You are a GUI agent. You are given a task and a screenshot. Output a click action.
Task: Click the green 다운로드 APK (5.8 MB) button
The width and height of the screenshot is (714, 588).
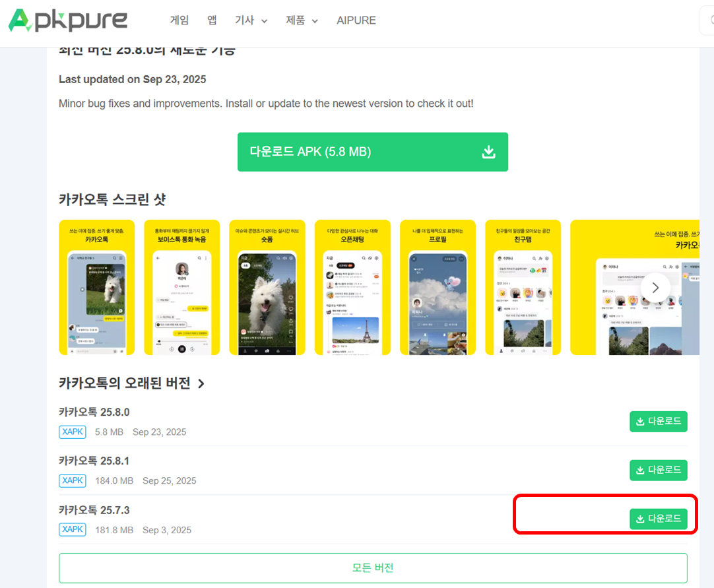tap(372, 152)
